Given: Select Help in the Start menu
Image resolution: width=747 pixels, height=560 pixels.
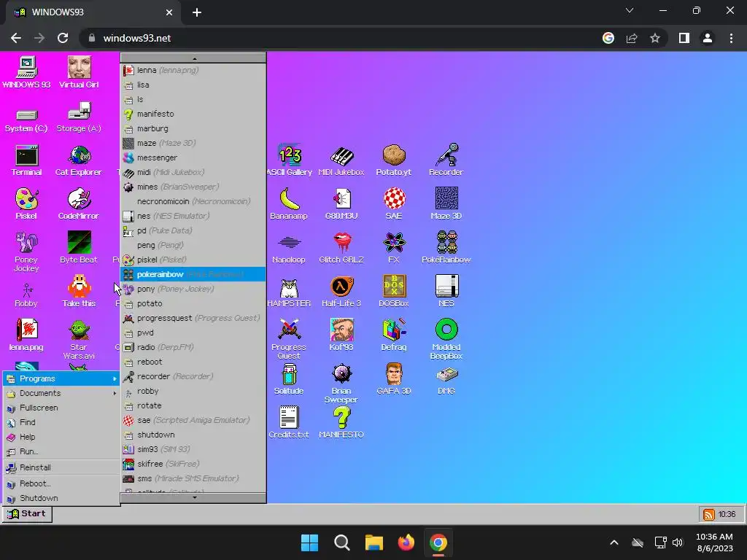Looking at the screenshot, I should [61, 437].
